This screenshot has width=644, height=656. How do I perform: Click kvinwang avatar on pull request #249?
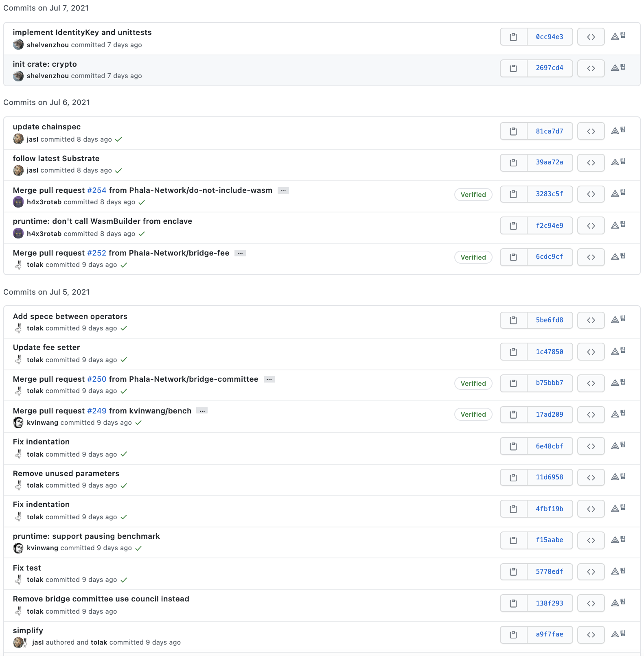[18, 422]
